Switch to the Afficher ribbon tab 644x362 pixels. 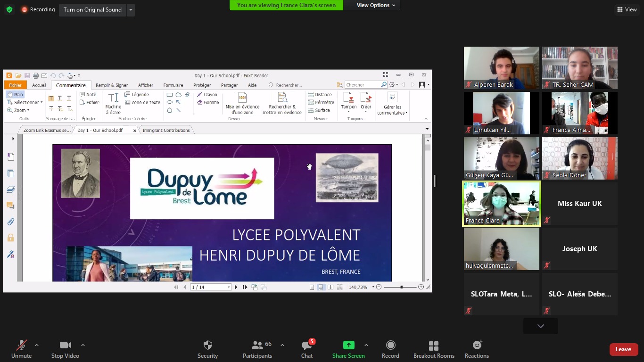tap(146, 85)
